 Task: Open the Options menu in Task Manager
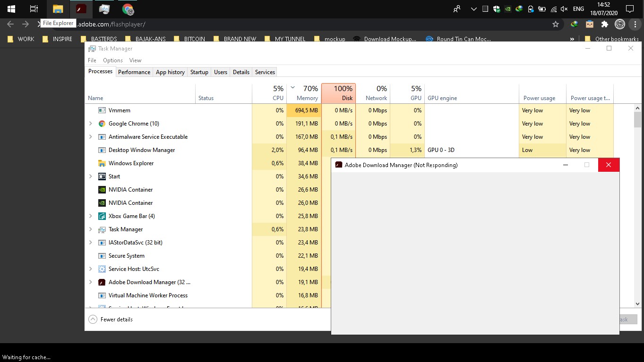(113, 60)
